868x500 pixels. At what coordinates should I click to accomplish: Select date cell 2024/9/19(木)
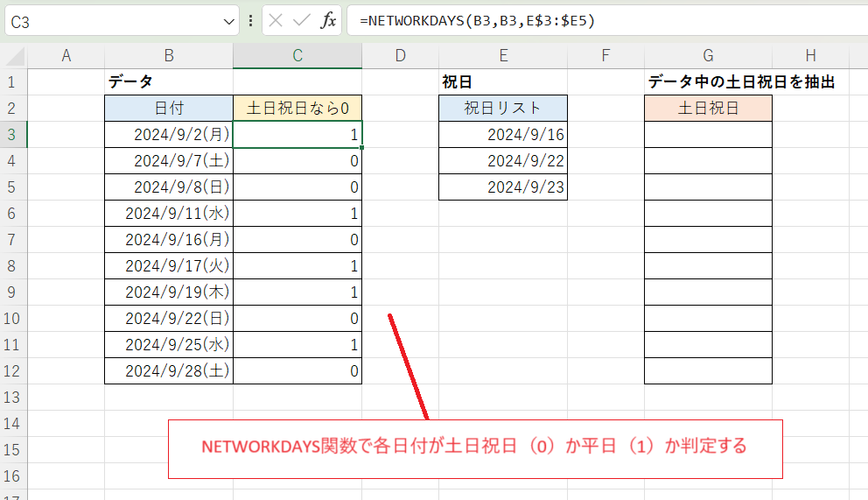169,292
